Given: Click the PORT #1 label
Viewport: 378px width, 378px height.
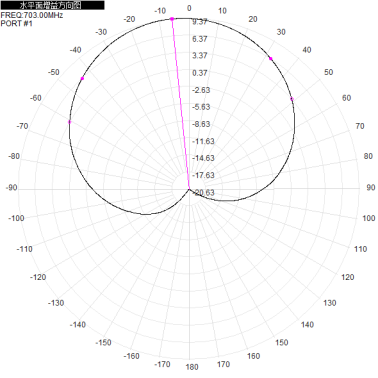Looking at the screenshot, I should (x=17, y=23).
